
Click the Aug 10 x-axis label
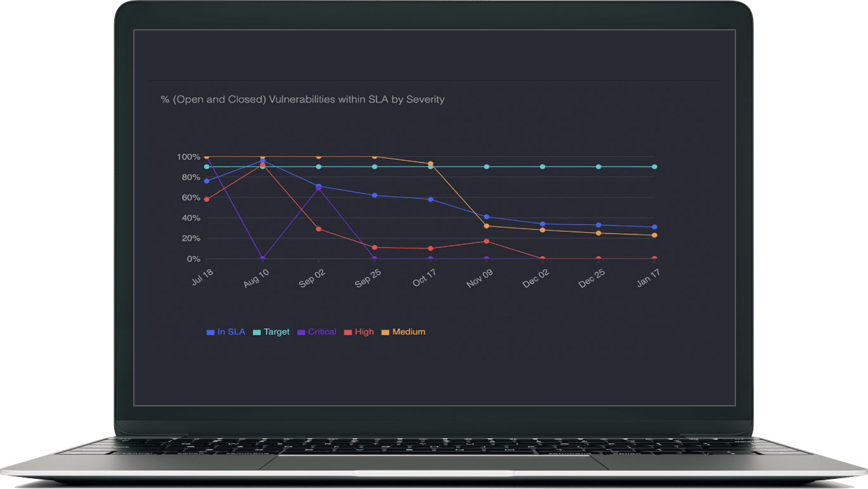pyautogui.click(x=256, y=278)
